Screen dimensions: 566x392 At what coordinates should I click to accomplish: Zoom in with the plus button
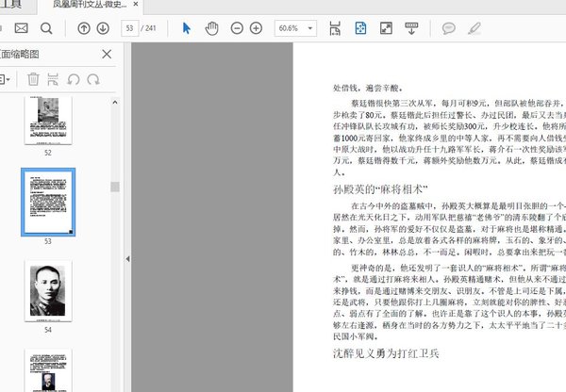pyautogui.click(x=258, y=29)
